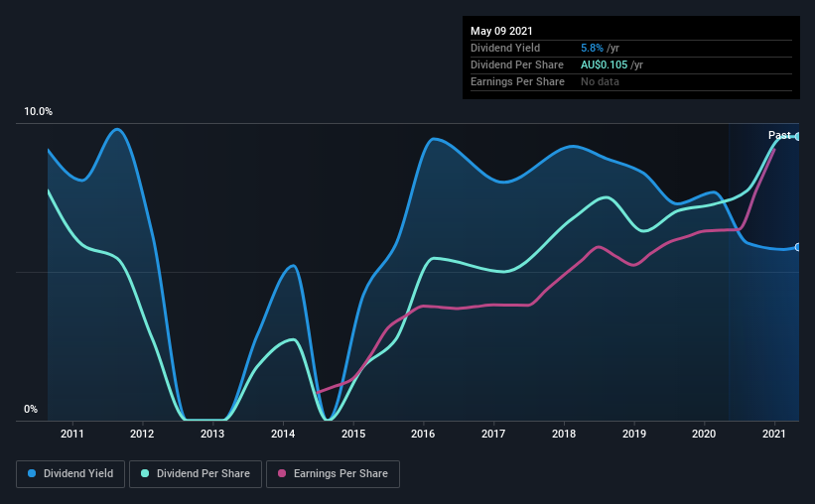815x504 pixels.
Task: Click the blue Dividend Yield legend dot
Action: click(32, 473)
